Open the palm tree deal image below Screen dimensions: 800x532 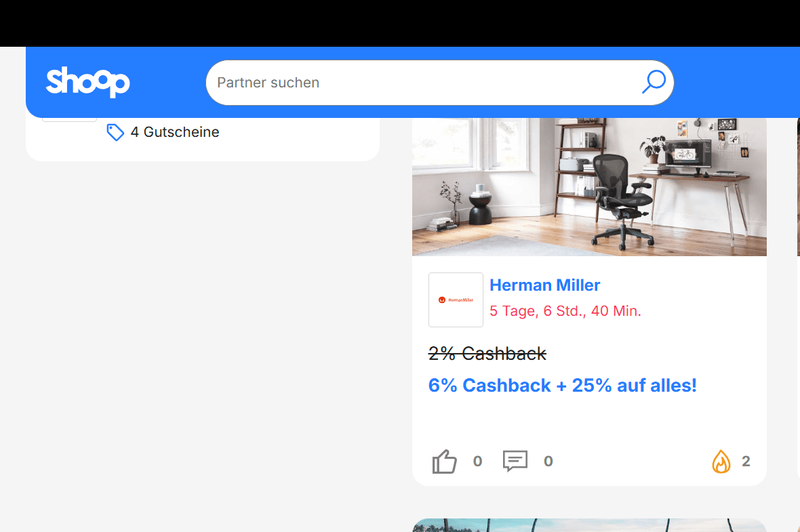point(589,525)
